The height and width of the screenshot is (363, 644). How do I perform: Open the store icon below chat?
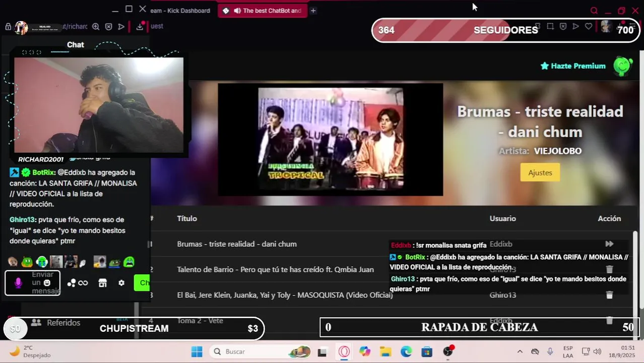(x=103, y=283)
